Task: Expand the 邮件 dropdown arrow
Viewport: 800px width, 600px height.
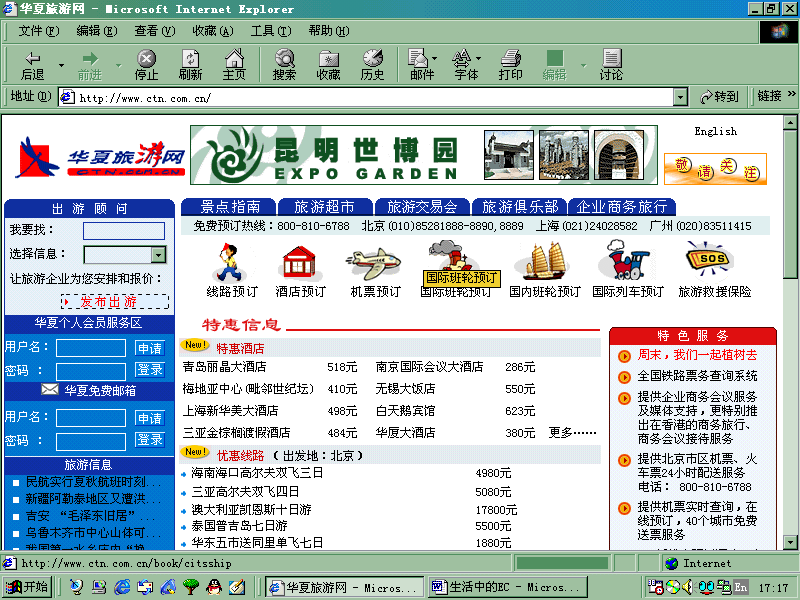Action: (x=435, y=58)
